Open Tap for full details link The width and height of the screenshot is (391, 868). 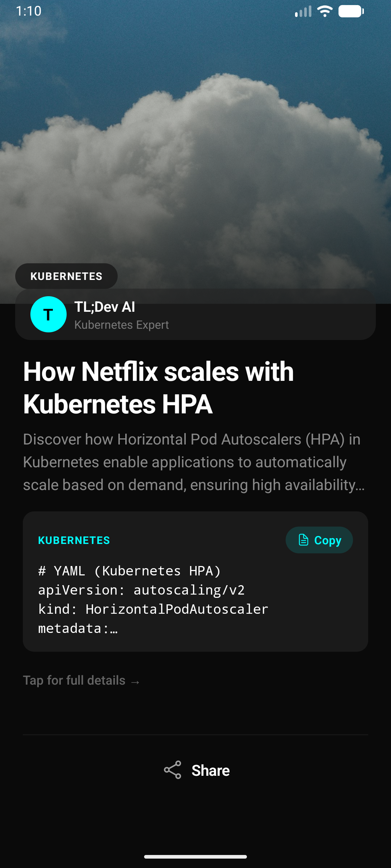click(81, 680)
